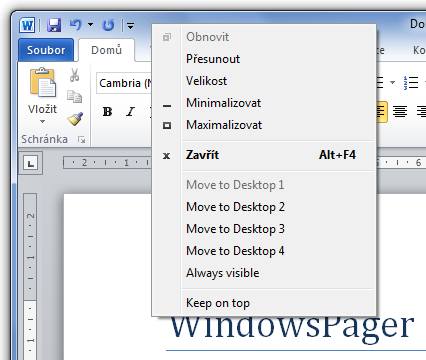
Task: Center the paragraph text
Action: (x=400, y=112)
